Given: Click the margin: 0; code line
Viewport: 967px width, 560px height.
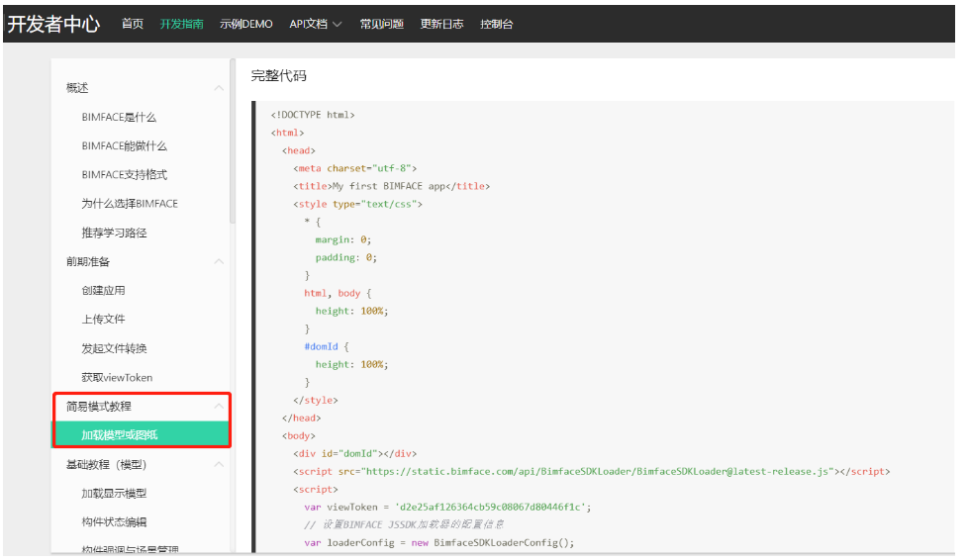Looking at the screenshot, I should 343,239.
